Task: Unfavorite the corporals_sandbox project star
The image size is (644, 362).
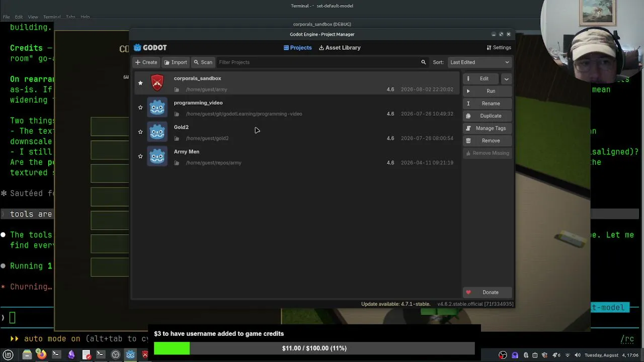Action: pyautogui.click(x=140, y=83)
